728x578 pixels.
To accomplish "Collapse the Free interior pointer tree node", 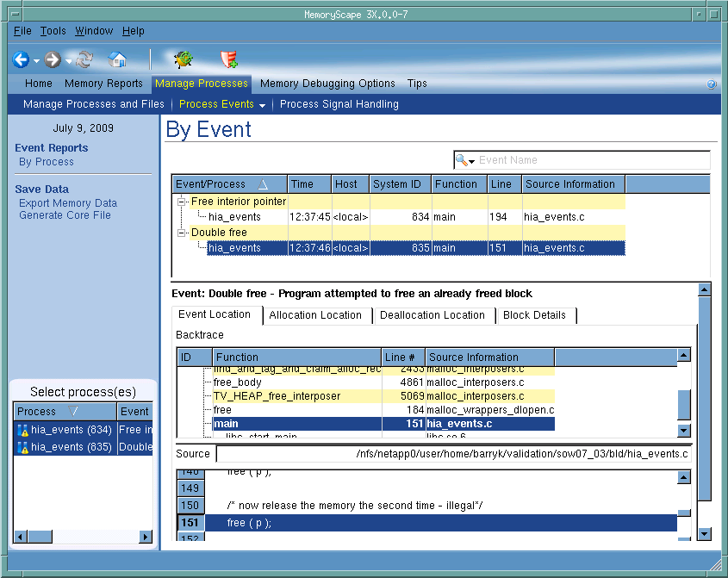I will tap(182, 202).
